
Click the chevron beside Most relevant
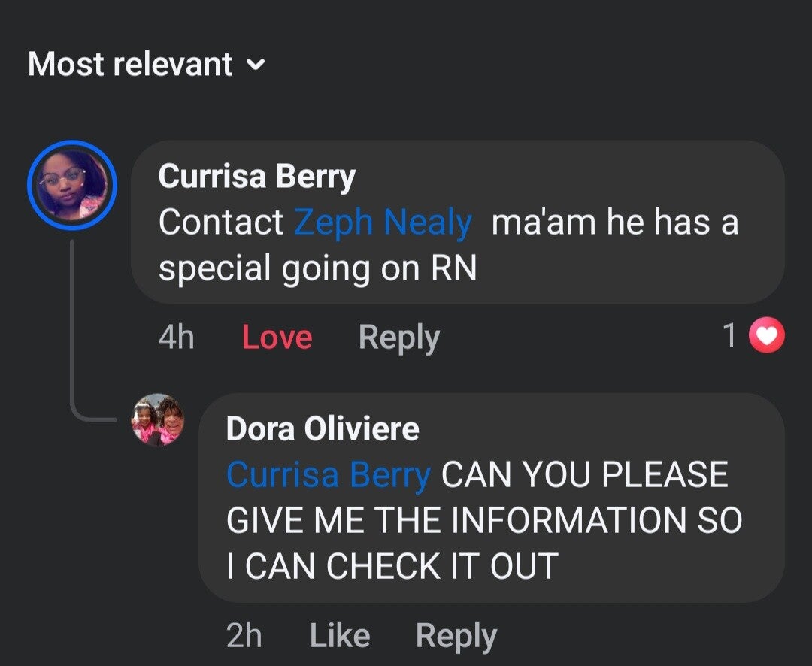click(x=256, y=65)
